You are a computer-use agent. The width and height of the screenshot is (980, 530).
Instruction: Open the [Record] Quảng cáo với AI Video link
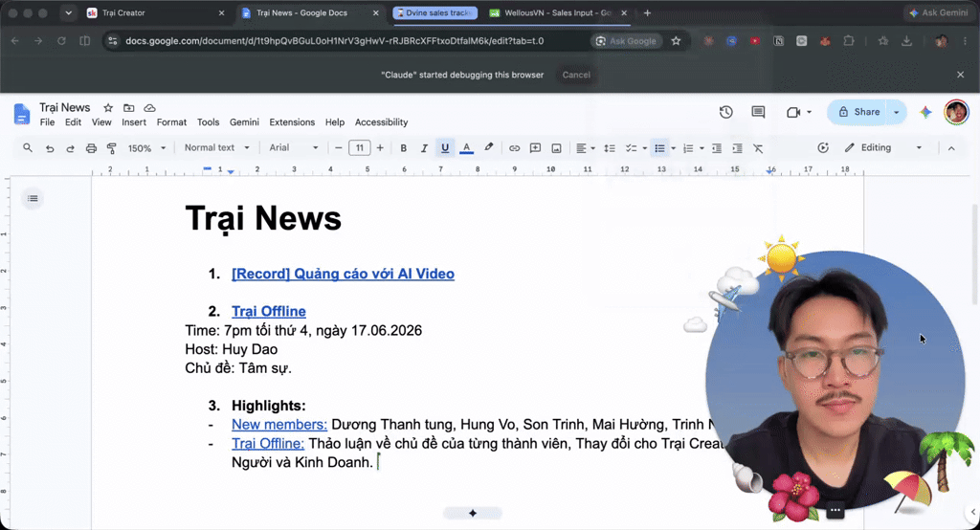[344, 274]
